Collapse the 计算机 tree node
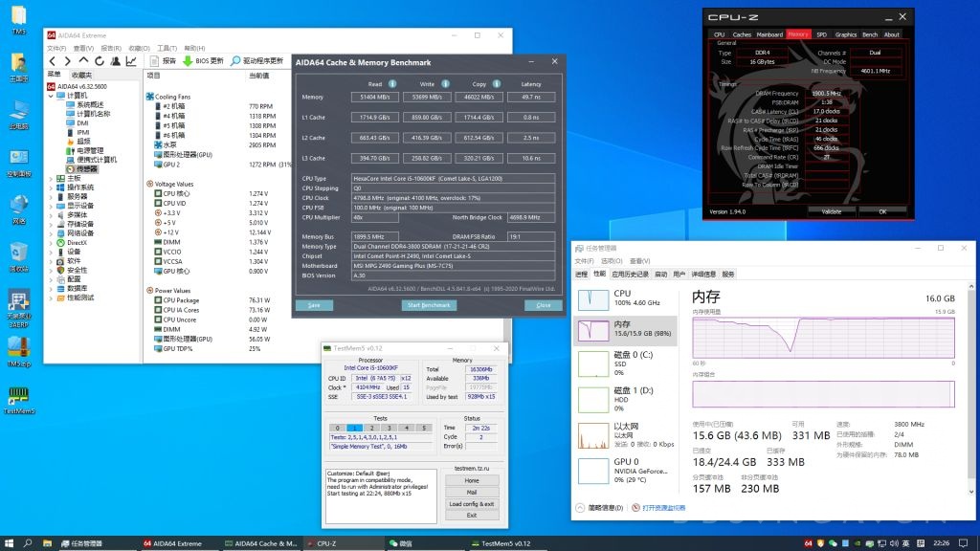This screenshot has height=551, width=980. pos(52,96)
